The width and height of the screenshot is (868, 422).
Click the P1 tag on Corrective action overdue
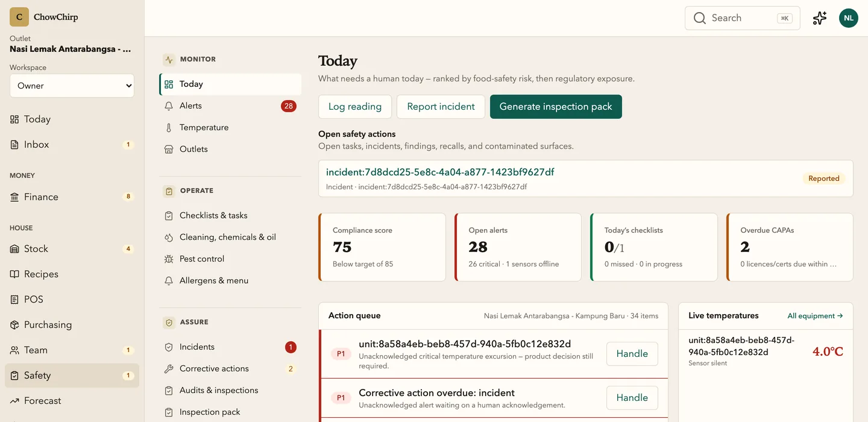click(341, 398)
